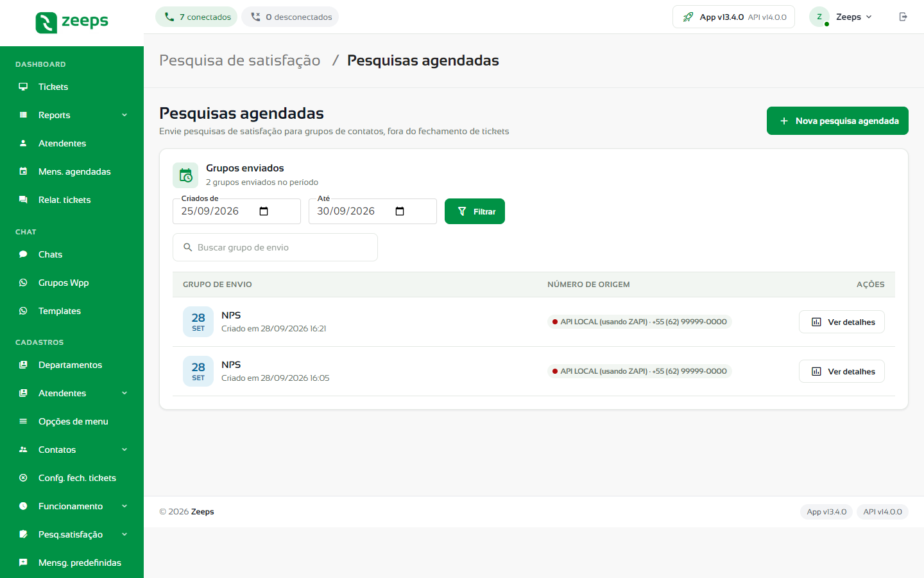The image size is (924, 578).
Task: Expand the Funcionamento submenu chevron
Action: click(124, 506)
